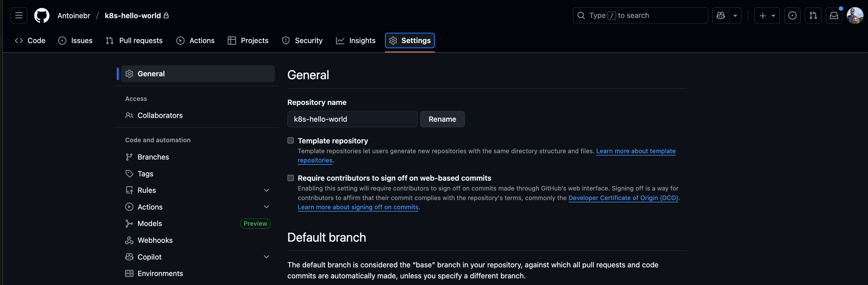
Task: Click the pull requests icon in header
Action: click(813, 16)
